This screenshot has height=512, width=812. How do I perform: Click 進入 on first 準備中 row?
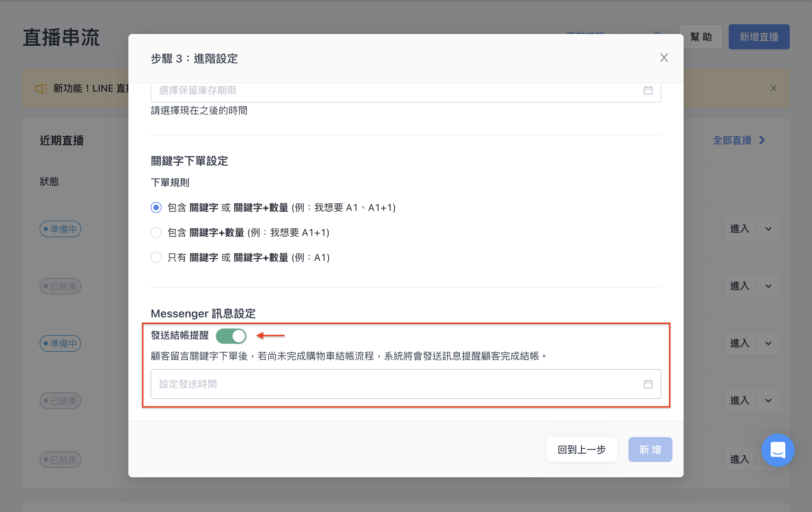pos(739,229)
